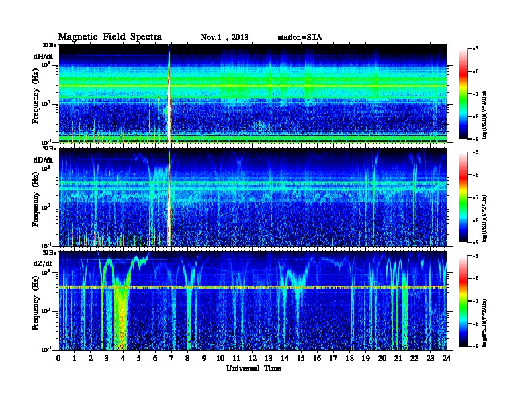Click the "2" hour tick label
Image resolution: width=532 pixels, height=411 pixels.
point(91,358)
